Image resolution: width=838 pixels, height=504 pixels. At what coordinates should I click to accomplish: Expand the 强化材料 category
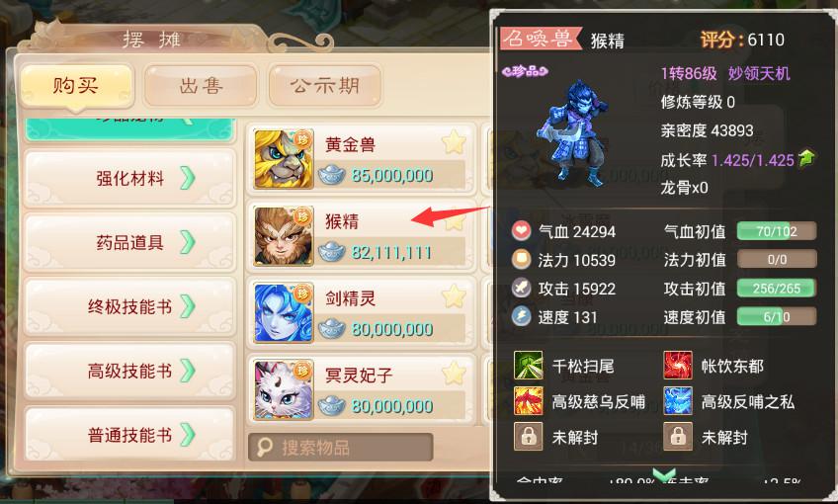(x=129, y=178)
